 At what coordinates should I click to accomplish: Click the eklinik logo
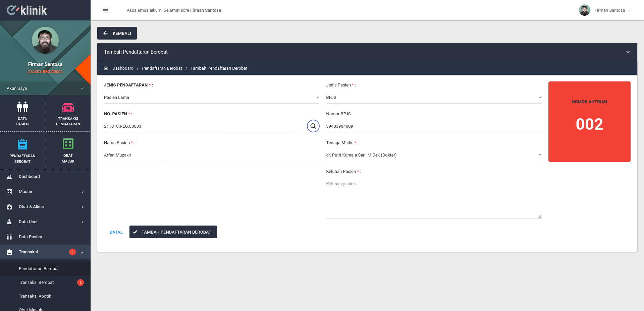[x=27, y=10]
